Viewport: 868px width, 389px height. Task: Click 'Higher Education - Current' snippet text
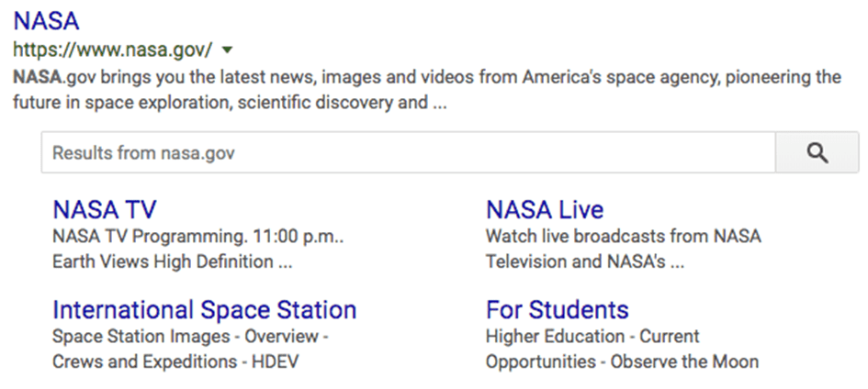click(592, 337)
